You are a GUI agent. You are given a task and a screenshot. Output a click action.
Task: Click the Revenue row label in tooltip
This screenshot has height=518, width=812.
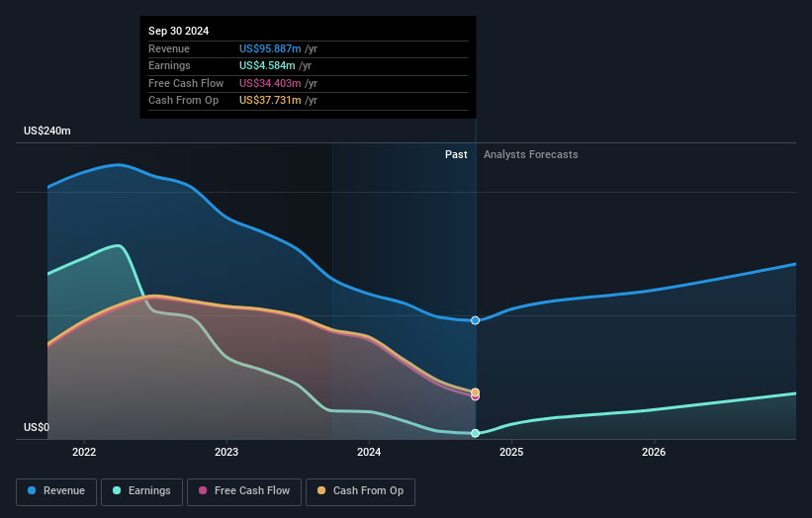(x=169, y=48)
